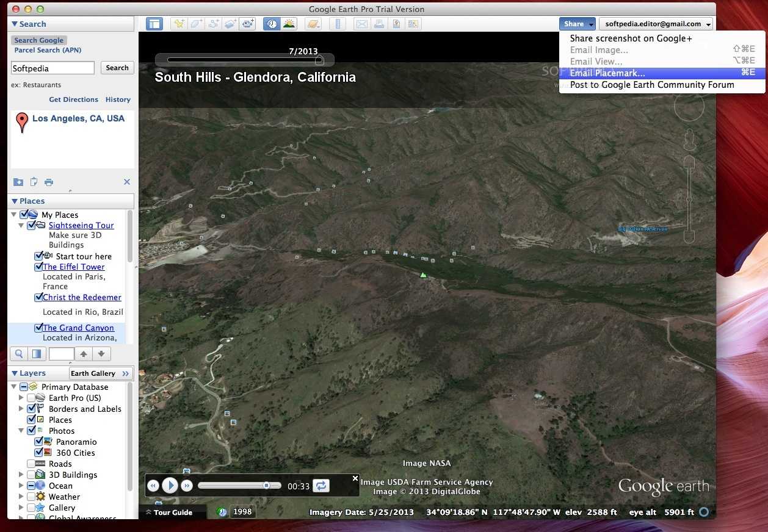The height and width of the screenshot is (532, 768).
Task: Collapse the My Places tree node
Action: pyautogui.click(x=13, y=215)
